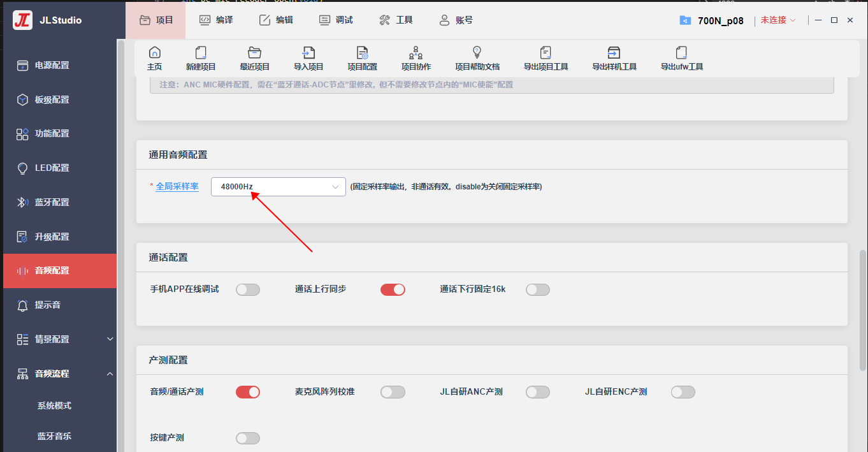Disable 音频/通话产测 switch
This screenshot has height=452, width=868.
[x=248, y=392]
